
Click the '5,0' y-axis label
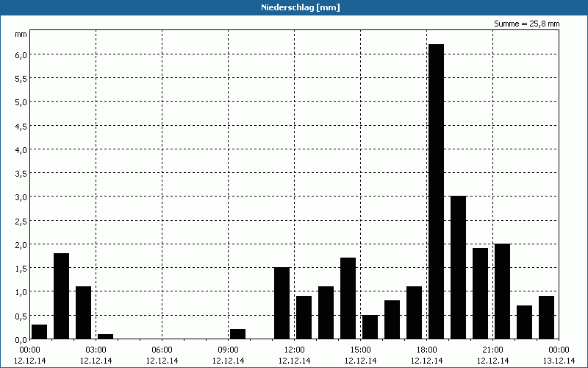(22, 102)
